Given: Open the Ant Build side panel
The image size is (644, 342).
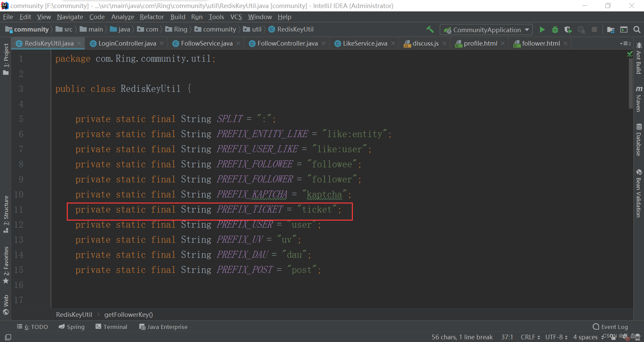Looking at the screenshot, I should tap(639, 58).
